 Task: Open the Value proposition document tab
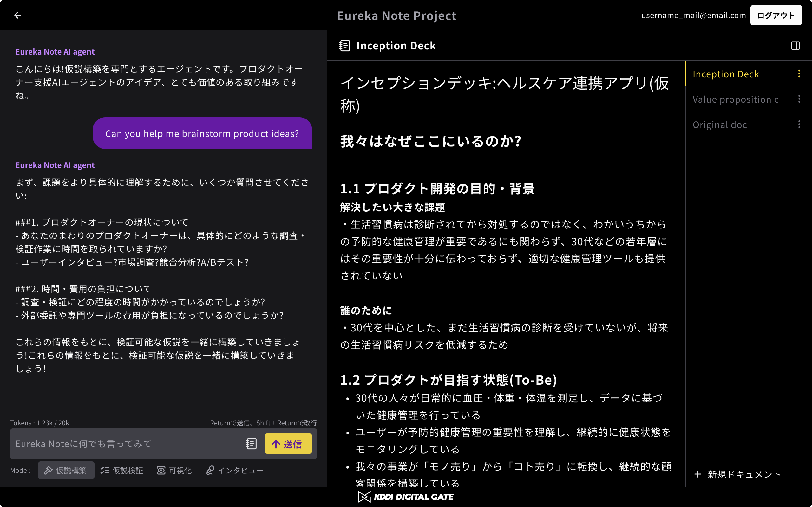coord(735,99)
